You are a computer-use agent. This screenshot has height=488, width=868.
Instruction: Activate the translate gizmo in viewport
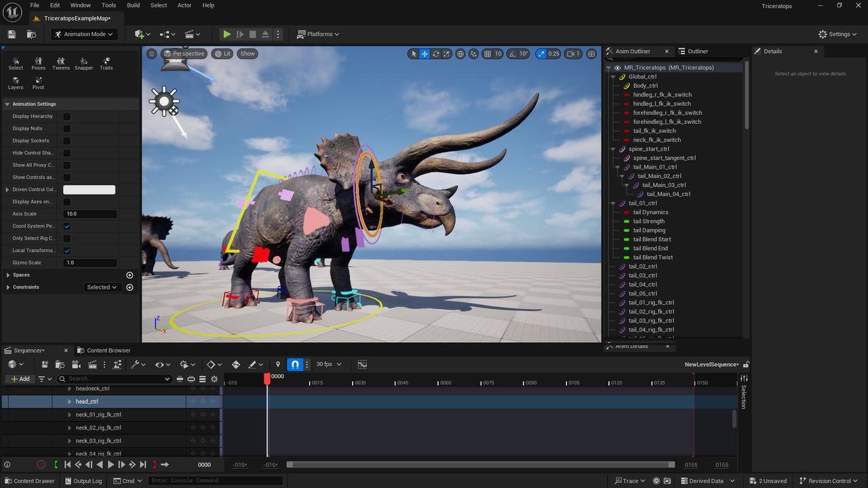pos(425,54)
